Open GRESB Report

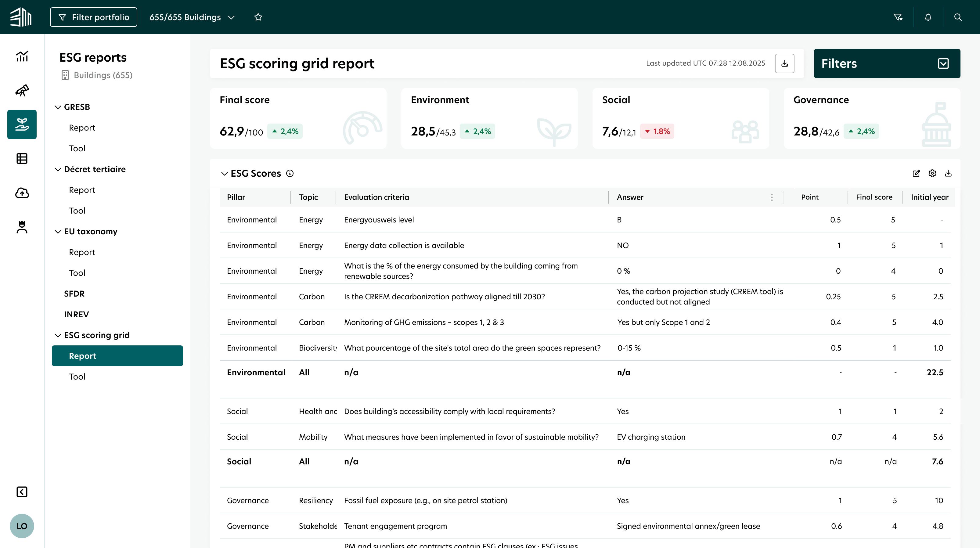(82, 128)
